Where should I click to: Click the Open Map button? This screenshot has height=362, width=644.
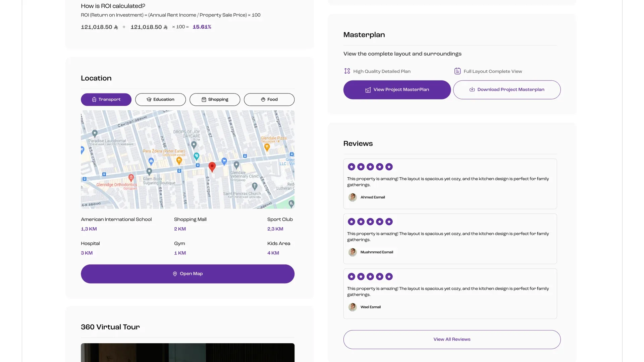187,274
